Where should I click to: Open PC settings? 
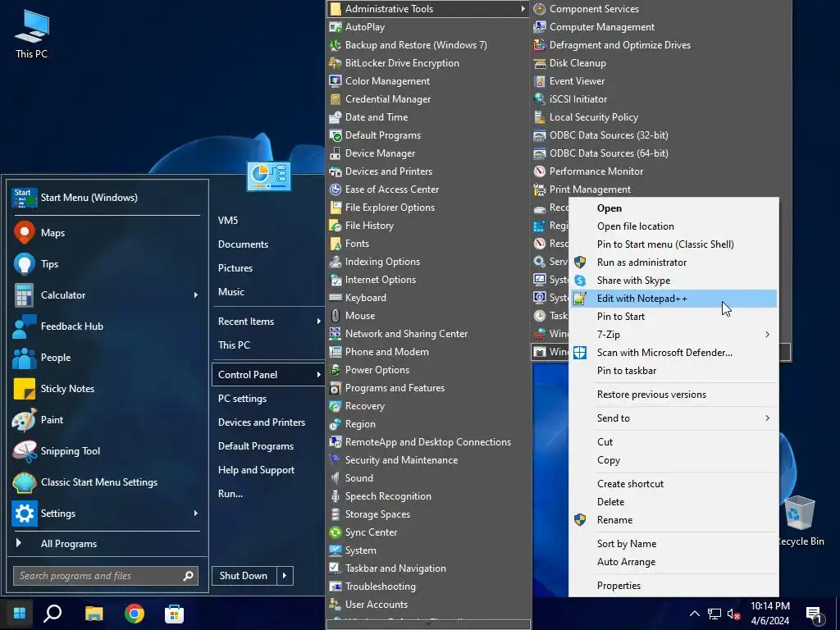268,399
